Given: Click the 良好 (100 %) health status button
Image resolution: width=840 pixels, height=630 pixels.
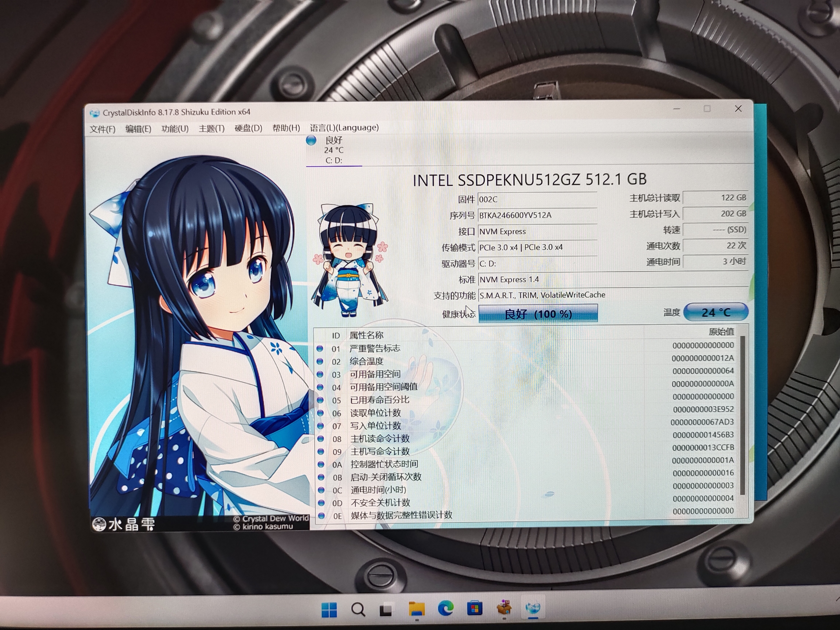Looking at the screenshot, I should [x=538, y=314].
